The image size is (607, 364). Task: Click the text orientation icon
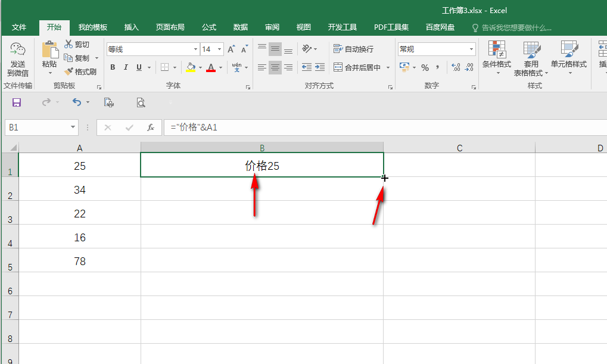pos(307,49)
